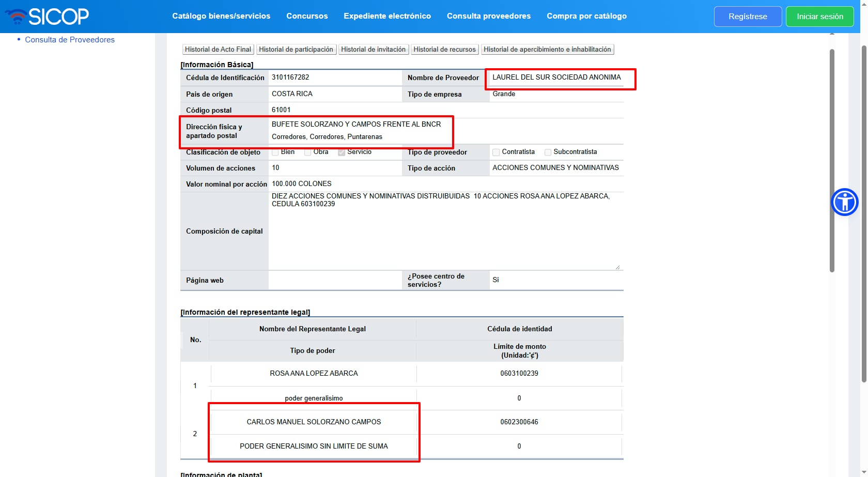Viewport: 868px width, 477px height.
Task: Toggle the Servicio checkbox
Action: pos(342,152)
